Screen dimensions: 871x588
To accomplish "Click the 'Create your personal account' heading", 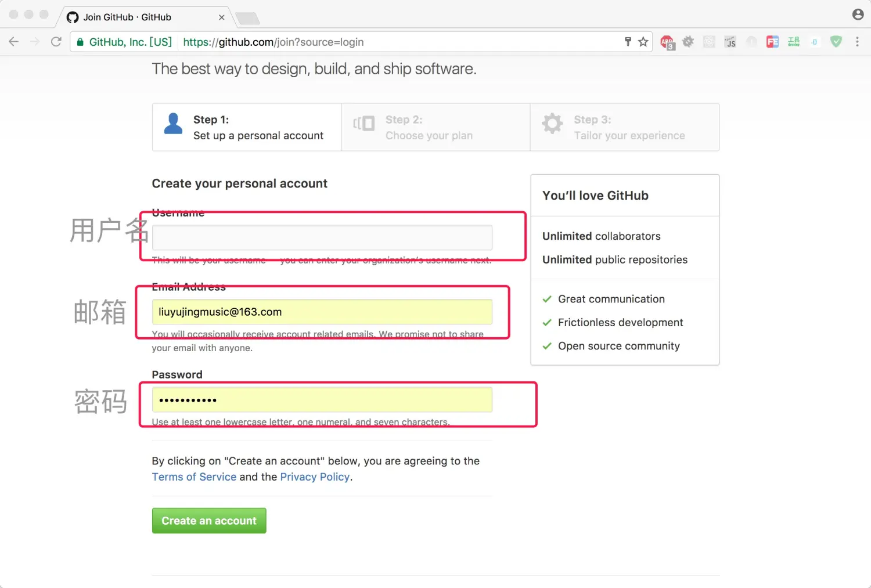I will pyautogui.click(x=240, y=183).
